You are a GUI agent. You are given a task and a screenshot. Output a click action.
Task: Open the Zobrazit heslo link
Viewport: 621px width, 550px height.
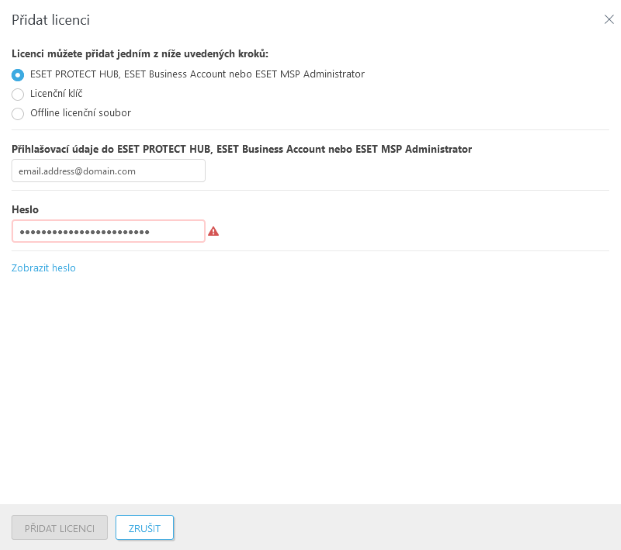point(43,268)
